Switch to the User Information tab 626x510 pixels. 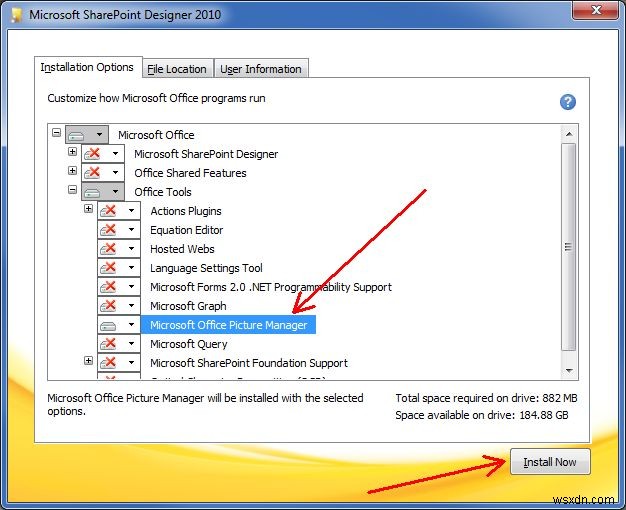pos(261,69)
